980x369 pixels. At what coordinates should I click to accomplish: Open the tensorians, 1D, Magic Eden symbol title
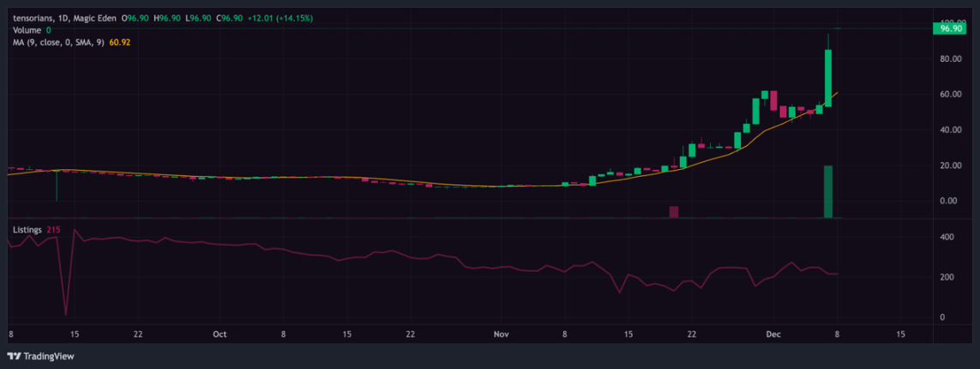coord(65,19)
